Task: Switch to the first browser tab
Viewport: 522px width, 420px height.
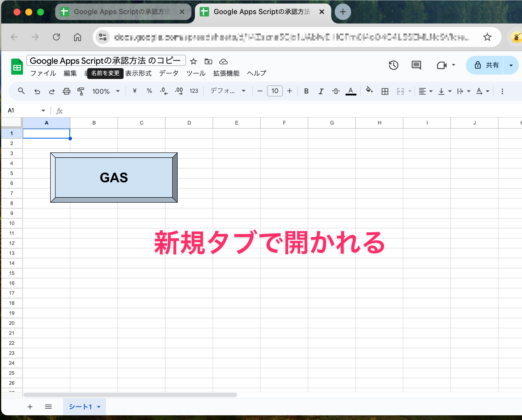Action: [123, 12]
